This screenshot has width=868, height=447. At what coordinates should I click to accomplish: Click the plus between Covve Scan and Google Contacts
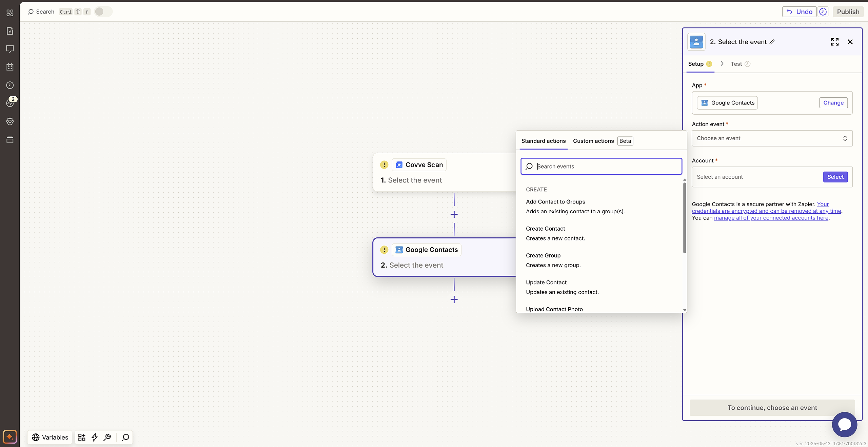pos(454,214)
